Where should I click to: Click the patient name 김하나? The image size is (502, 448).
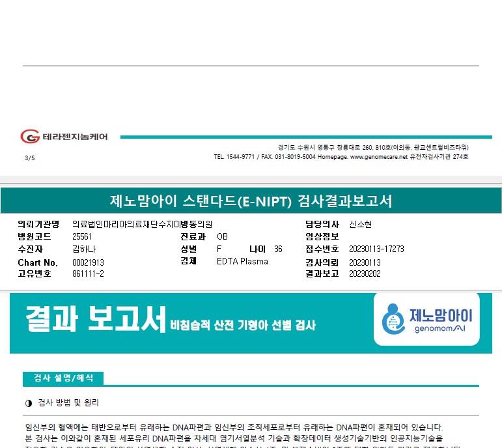pyautogui.click(x=84, y=249)
